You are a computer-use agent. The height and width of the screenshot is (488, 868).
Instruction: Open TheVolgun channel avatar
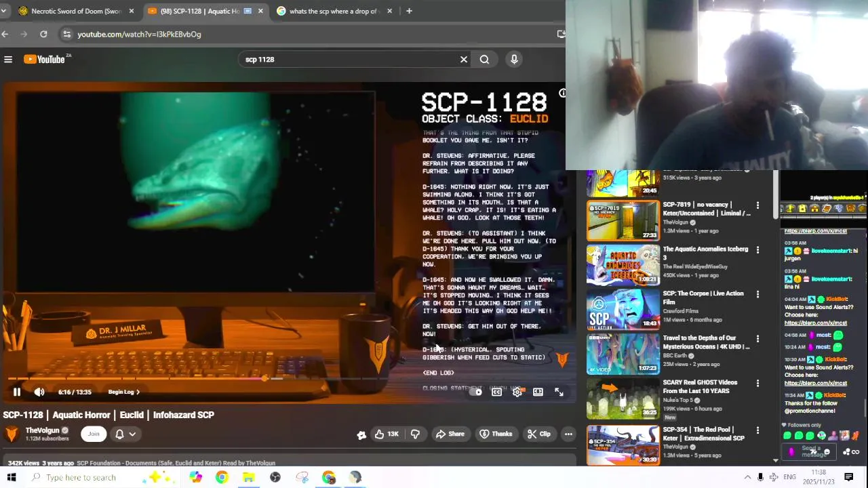point(12,434)
